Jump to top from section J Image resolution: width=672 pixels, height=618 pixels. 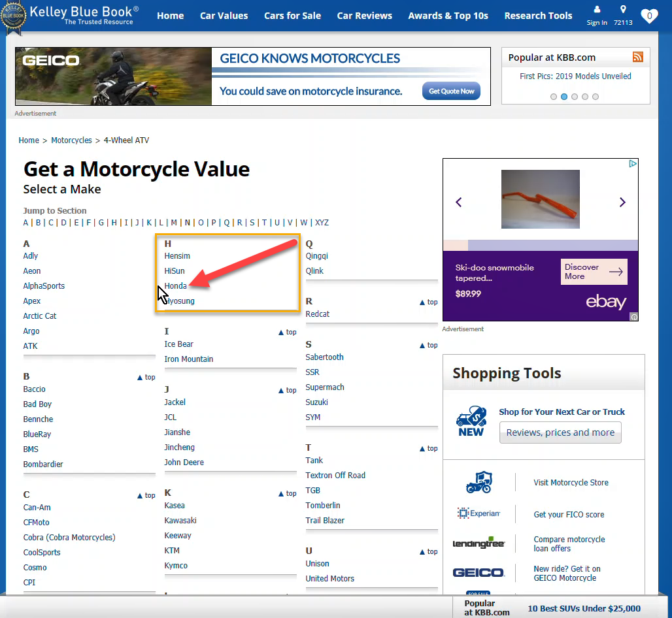pos(288,390)
